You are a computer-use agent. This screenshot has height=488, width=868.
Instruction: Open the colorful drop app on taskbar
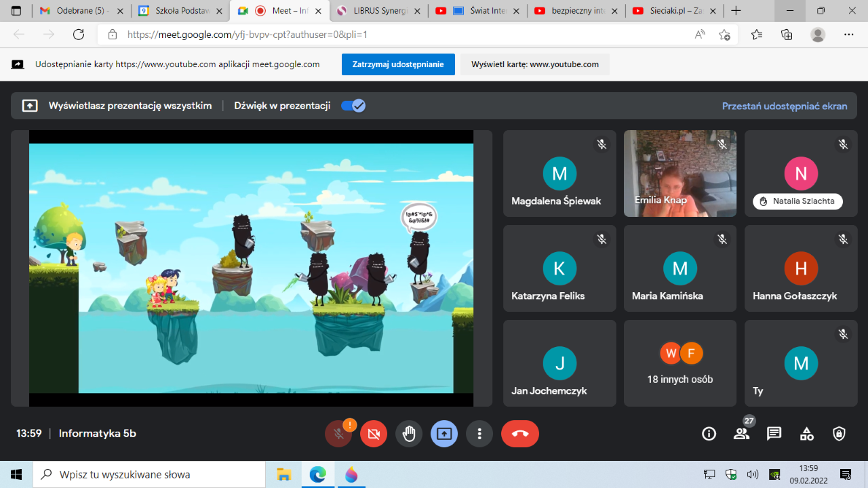click(x=351, y=474)
